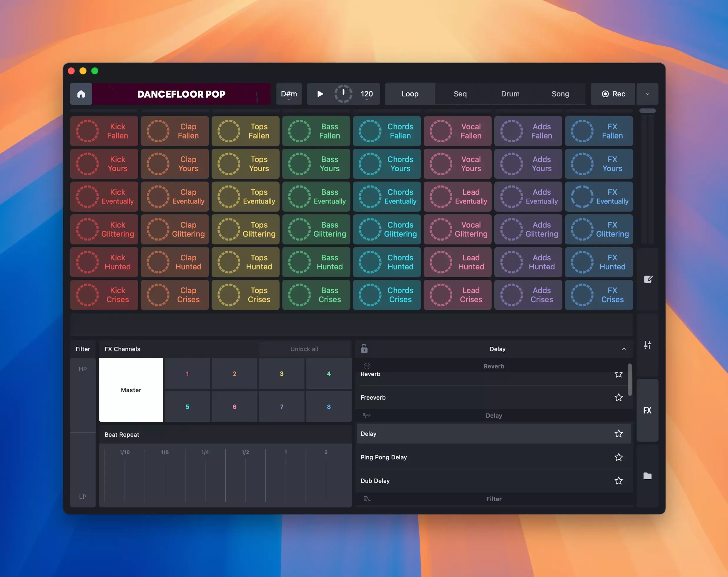The image size is (728, 577).
Task: Favorite the Freeverb effect star
Action: [618, 398]
